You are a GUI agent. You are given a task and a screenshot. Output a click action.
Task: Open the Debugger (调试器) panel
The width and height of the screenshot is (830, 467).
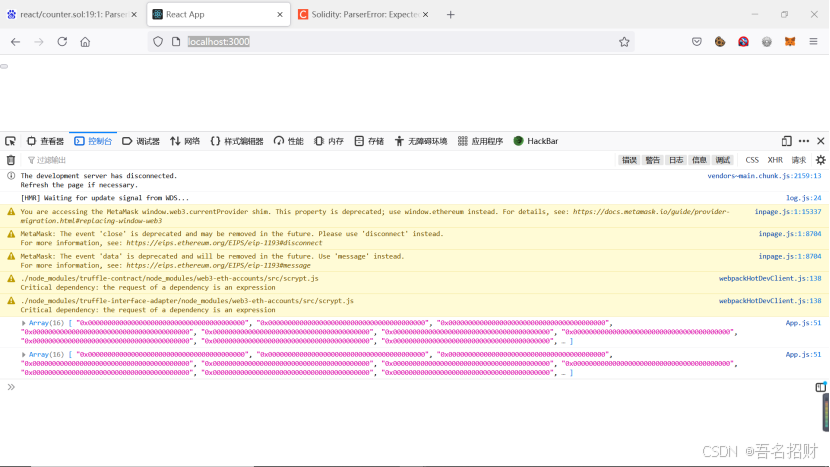pos(141,141)
